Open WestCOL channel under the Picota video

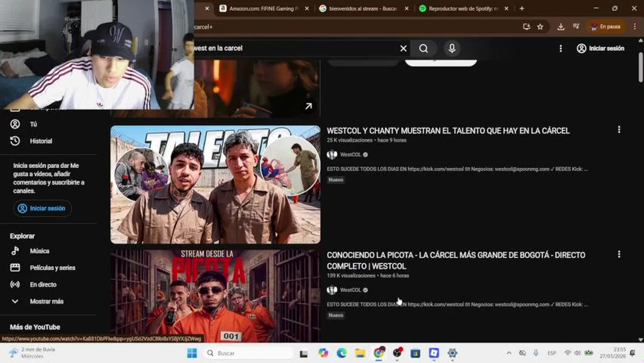click(351, 290)
